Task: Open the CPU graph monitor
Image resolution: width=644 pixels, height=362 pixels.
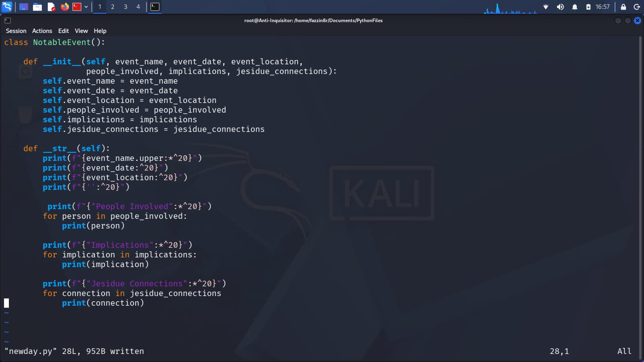Action: pyautogui.click(x=511, y=8)
